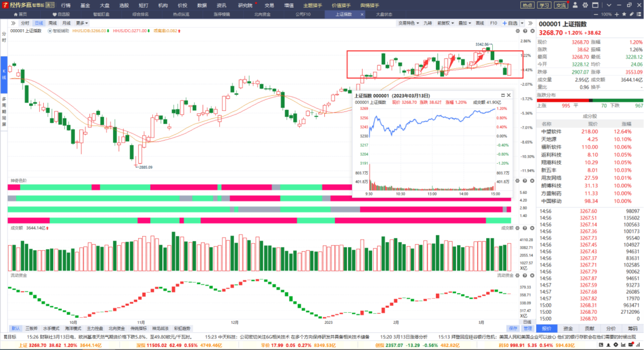The image size is (644, 350).
Task: Open 流动资金 panel help icon
Action: [525, 275]
